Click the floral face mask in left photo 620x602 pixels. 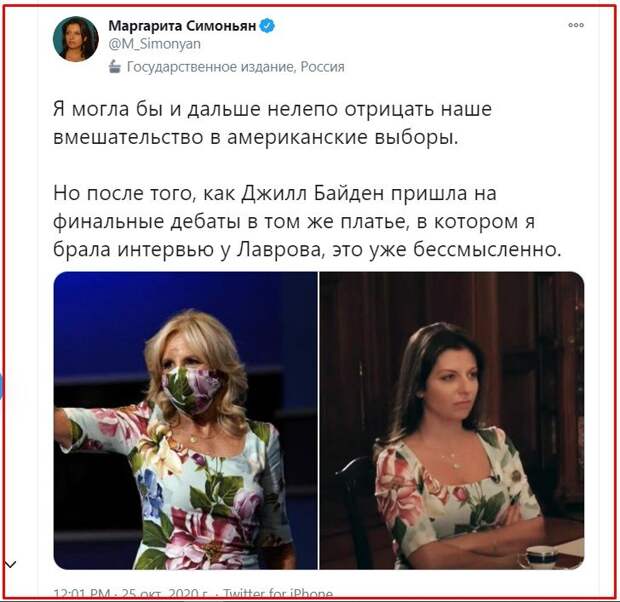tap(190, 390)
